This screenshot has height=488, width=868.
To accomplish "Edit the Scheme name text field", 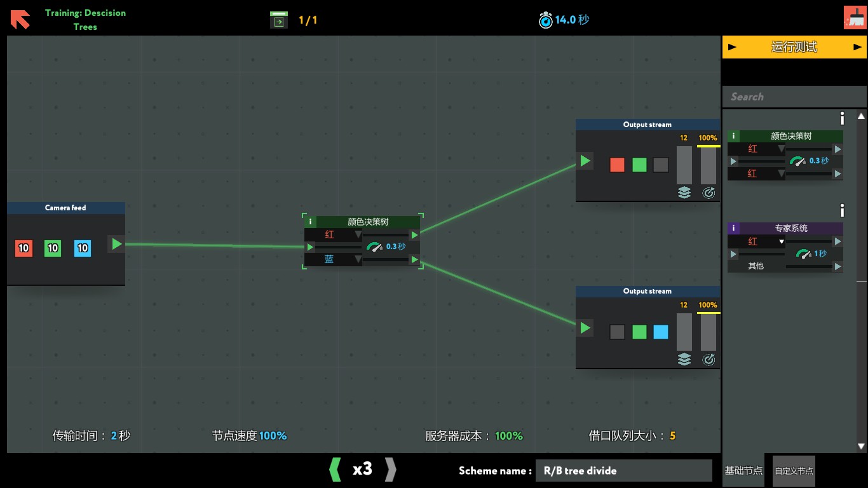I will coord(623,471).
